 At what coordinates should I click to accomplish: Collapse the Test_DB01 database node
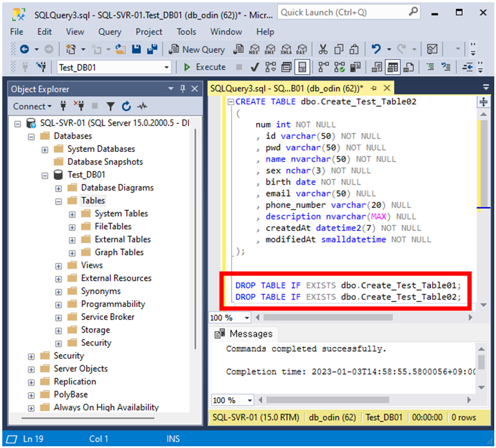[45, 175]
